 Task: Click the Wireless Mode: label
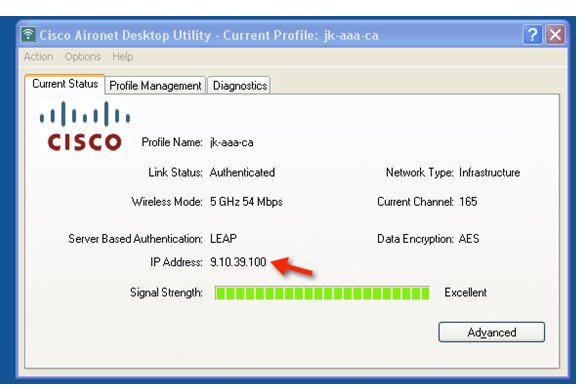click(167, 202)
